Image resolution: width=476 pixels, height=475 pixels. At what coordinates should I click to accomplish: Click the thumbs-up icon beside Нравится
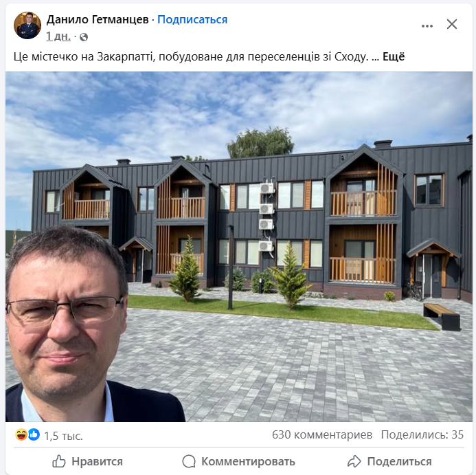coord(59,461)
